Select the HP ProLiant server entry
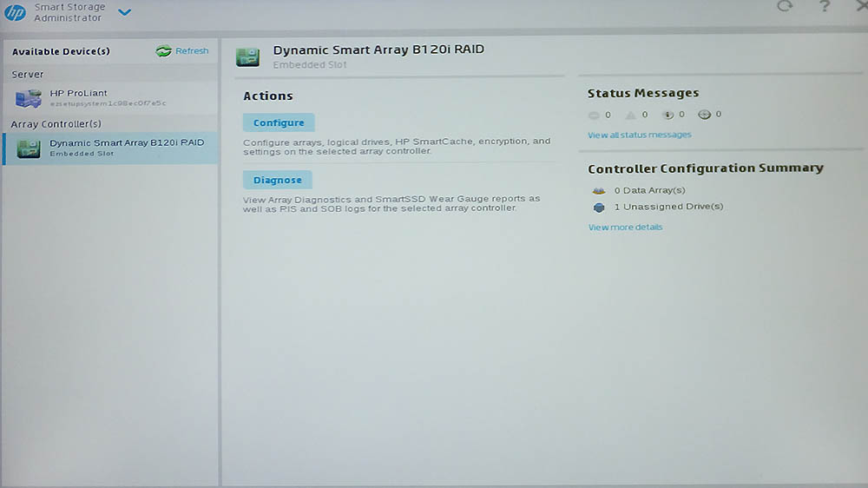868x488 pixels. click(111, 98)
